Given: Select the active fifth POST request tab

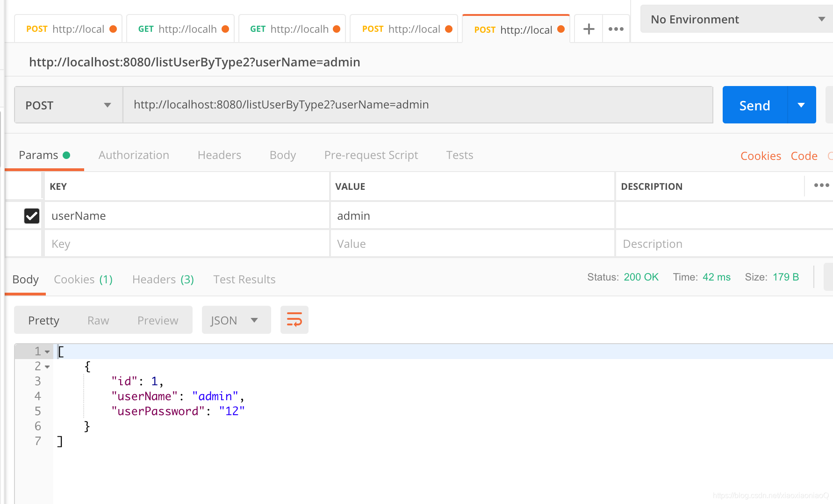Looking at the screenshot, I should (516, 29).
